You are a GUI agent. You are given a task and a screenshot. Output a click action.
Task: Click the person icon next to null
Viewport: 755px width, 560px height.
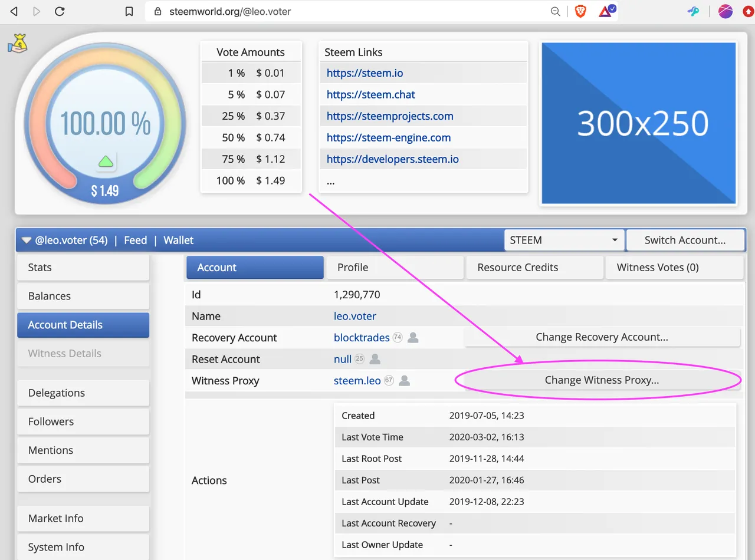375,359
